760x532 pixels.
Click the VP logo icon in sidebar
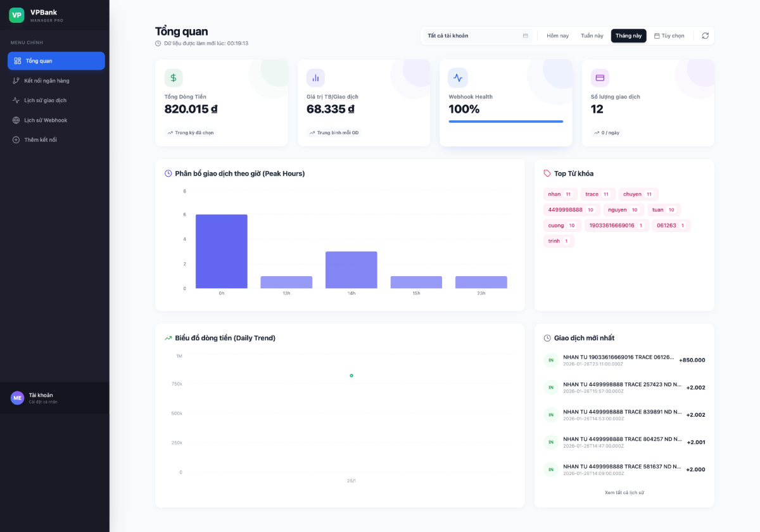point(17,15)
